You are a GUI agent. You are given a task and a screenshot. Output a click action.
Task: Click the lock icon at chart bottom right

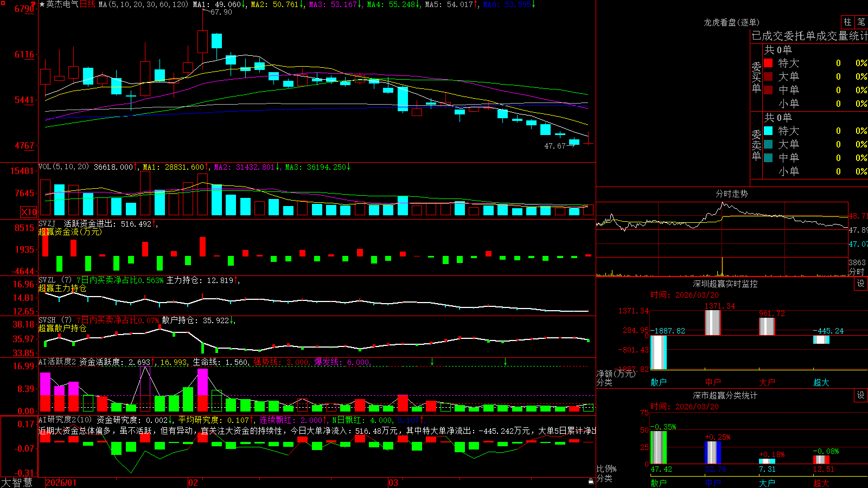click(591, 481)
